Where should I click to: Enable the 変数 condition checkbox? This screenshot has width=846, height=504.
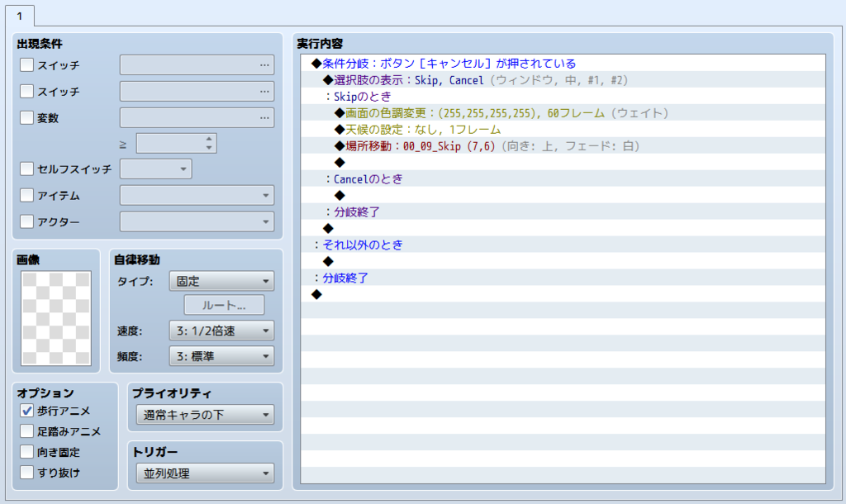26,117
